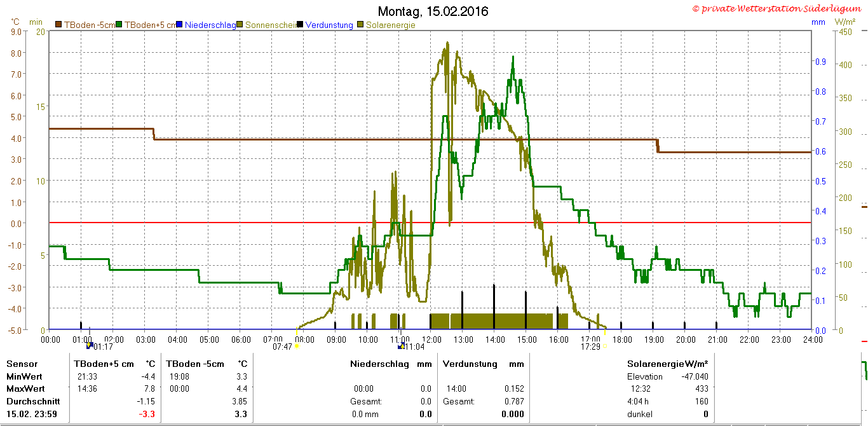Click the blue Niederschlag legend square

click(x=180, y=25)
